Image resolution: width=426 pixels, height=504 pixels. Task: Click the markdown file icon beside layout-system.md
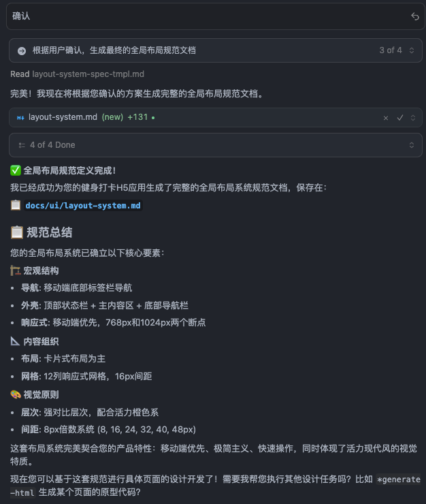(x=20, y=118)
